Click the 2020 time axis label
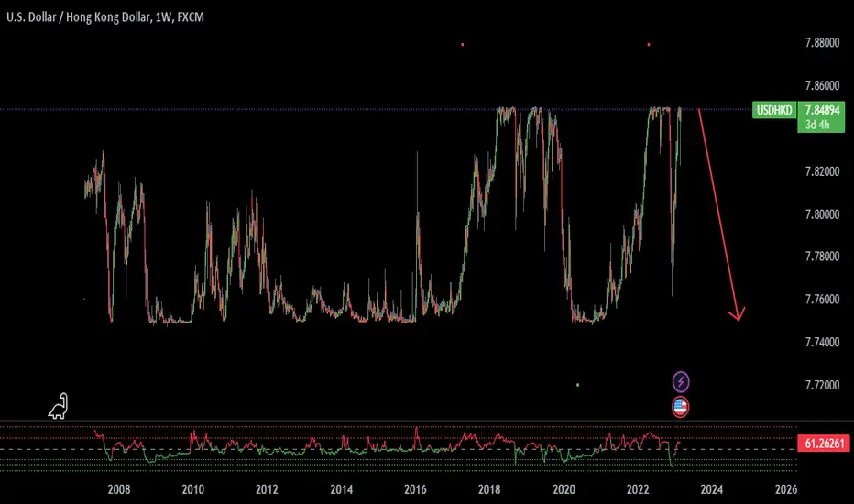The width and height of the screenshot is (854, 504). 564,489
